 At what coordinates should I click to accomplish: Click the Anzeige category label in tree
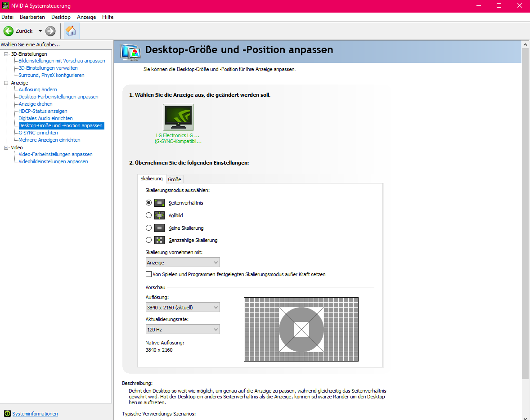coord(20,83)
